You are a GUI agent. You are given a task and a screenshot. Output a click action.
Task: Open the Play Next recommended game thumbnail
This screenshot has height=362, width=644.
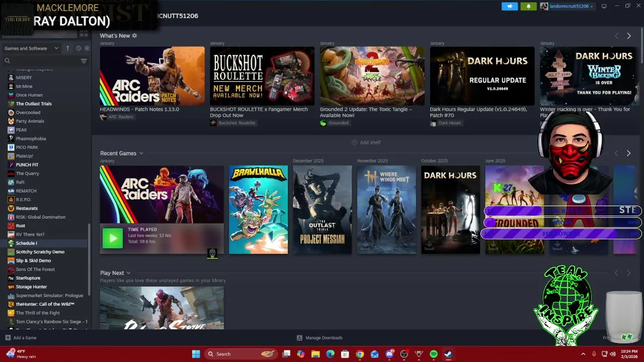[x=162, y=308]
